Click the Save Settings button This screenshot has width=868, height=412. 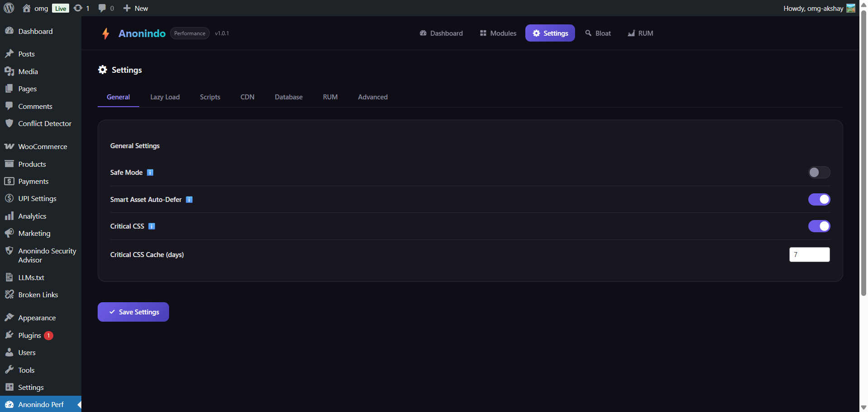pyautogui.click(x=133, y=312)
